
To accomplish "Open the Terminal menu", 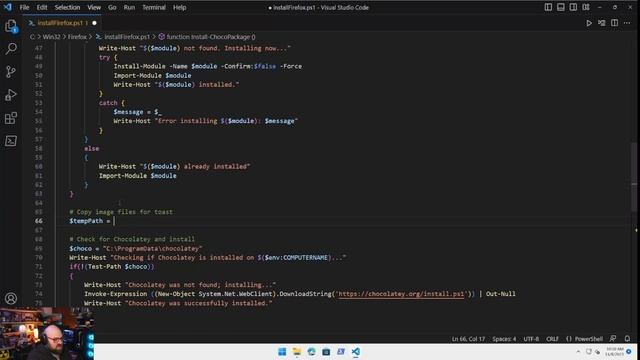I will point(154,7).
